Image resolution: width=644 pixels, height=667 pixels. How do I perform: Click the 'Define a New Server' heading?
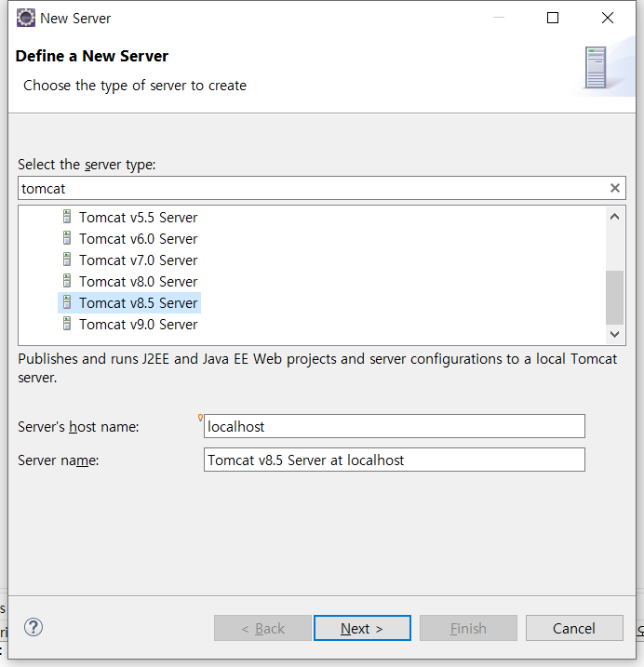click(x=92, y=56)
